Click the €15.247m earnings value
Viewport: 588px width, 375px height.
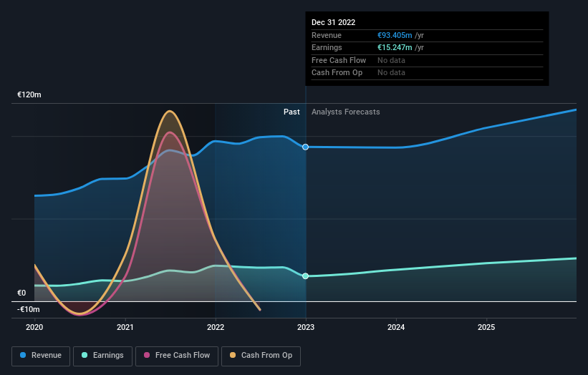tap(395, 47)
